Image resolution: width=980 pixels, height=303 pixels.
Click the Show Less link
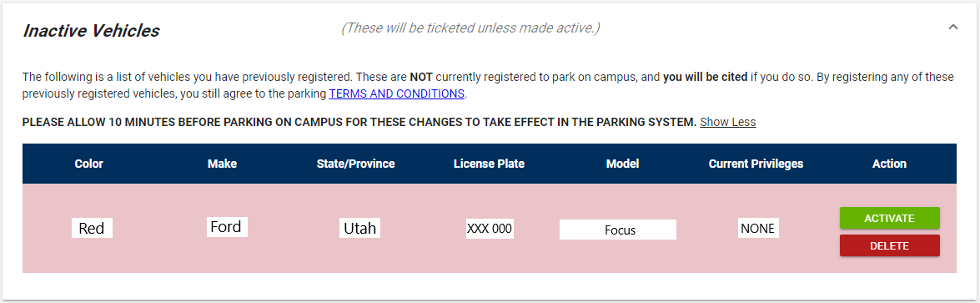point(727,122)
